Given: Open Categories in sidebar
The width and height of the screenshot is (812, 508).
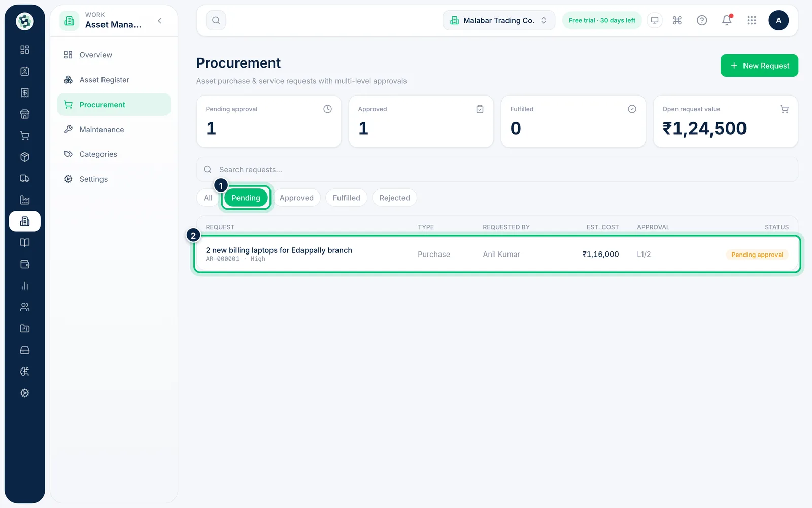Looking at the screenshot, I should coord(114,154).
